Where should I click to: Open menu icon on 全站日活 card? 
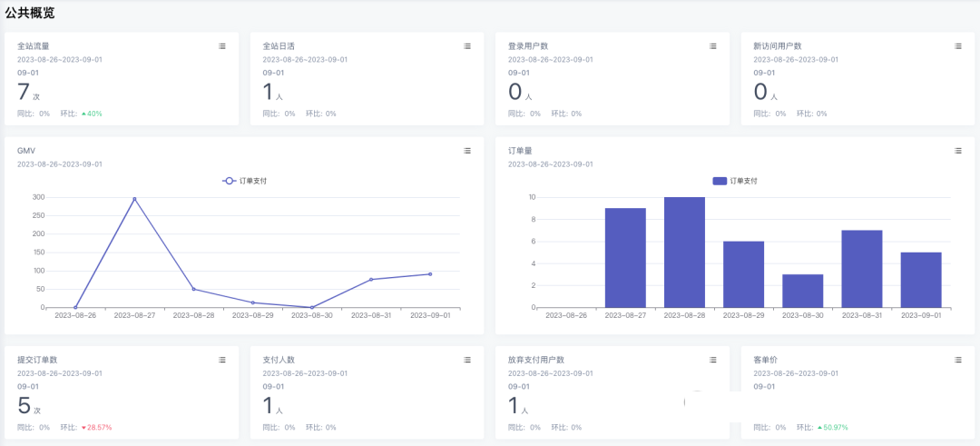coord(467,46)
